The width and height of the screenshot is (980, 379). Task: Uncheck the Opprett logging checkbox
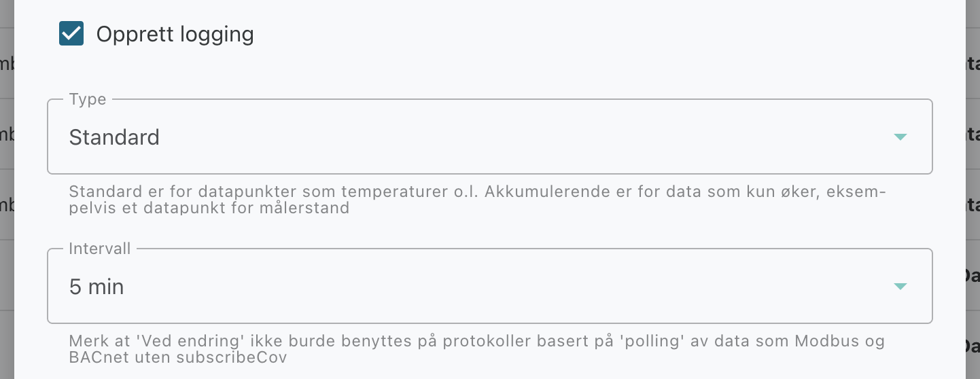71,33
